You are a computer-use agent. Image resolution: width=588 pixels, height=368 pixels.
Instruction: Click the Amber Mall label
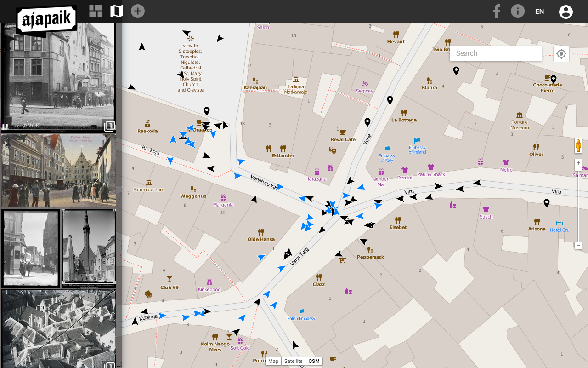pos(381,182)
